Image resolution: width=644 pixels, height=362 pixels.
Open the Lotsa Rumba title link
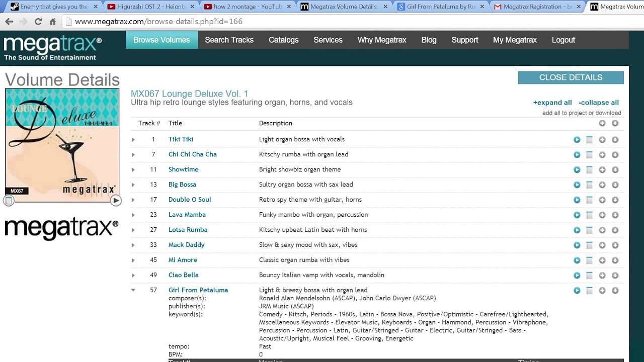pos(188,230)
